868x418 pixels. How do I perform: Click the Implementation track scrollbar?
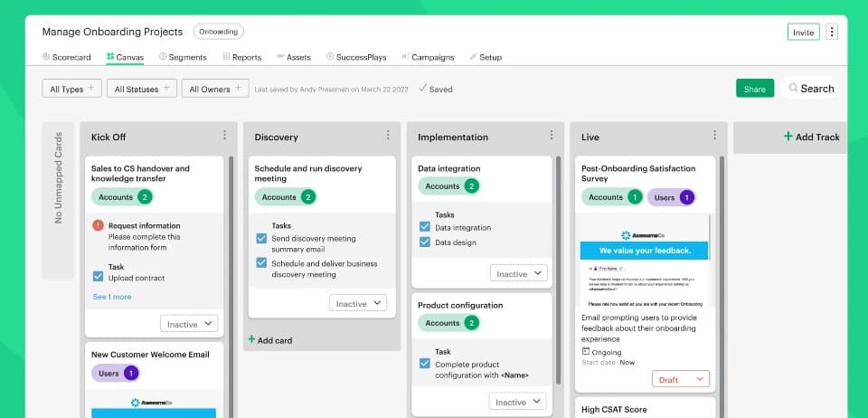click(x=558, y=271)
